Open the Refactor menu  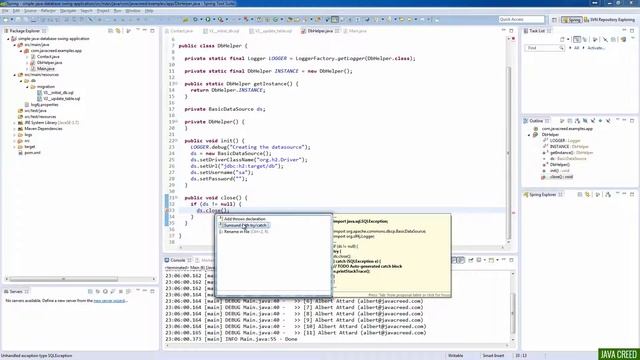tap(48, 11)
